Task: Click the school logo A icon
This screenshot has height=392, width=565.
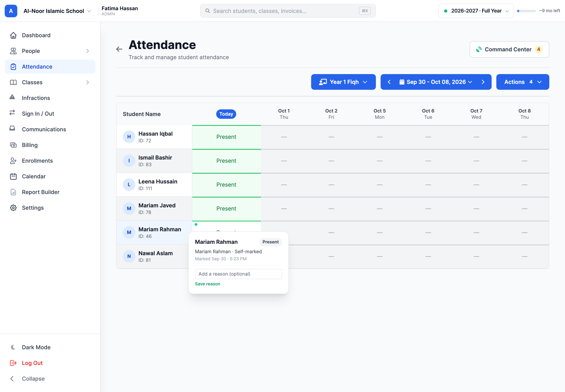Action: pyautogui.click(x=11, y=11)
